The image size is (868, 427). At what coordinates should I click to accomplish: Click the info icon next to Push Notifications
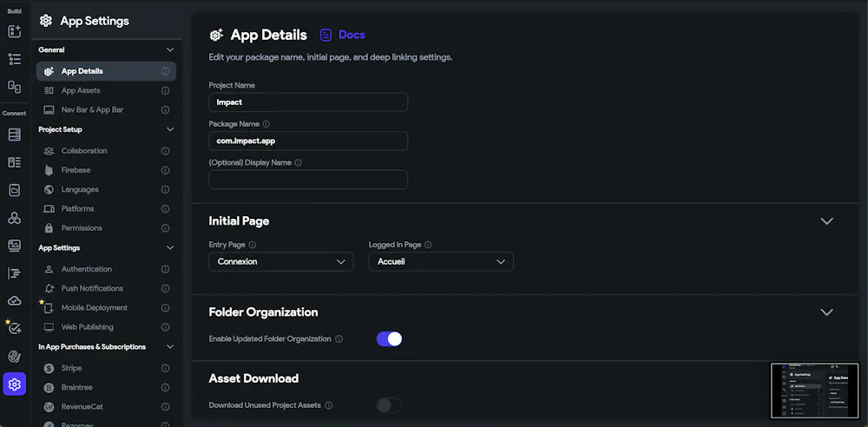165,288
